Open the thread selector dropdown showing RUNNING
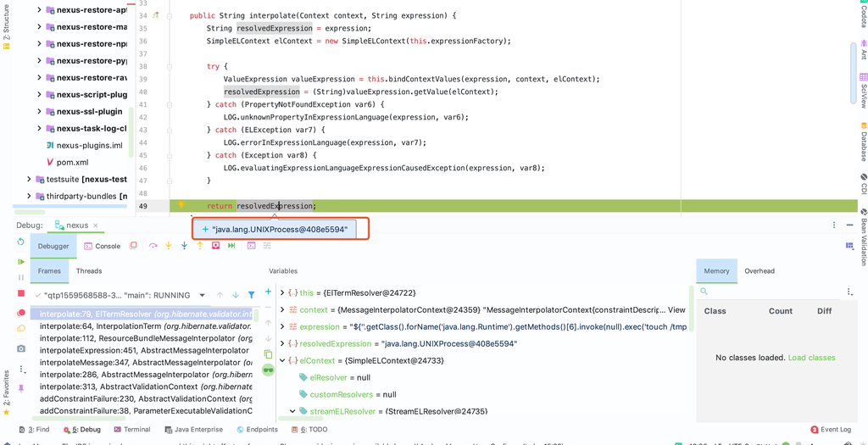This screenshot has height=445, width=868. (x=202, y=295)
